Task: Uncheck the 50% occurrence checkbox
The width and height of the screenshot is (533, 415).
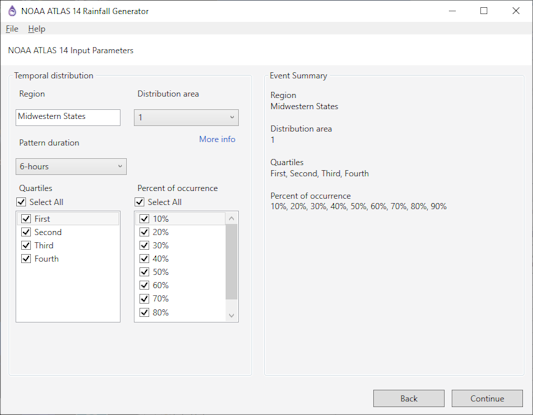Action: click(x=144, y=272)
